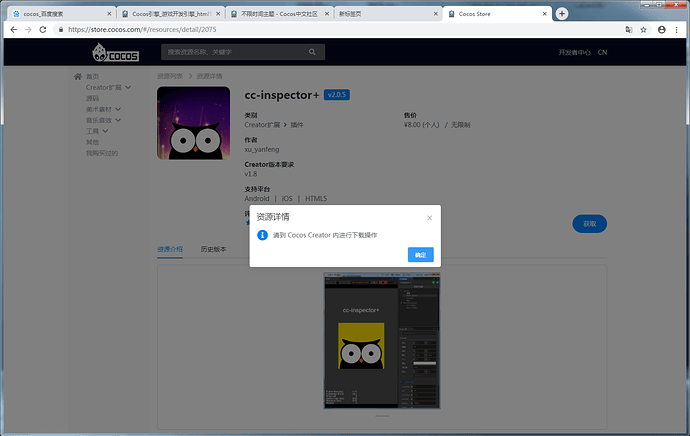This screenshot has width=690, height=436.
Task: Open a new tab with plus button
Action: 562,14
